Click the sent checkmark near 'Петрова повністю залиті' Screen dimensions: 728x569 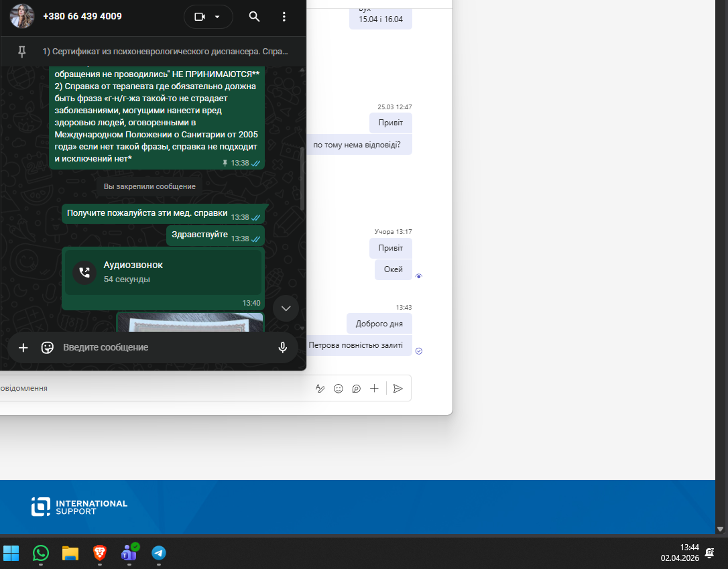[419, 351]
